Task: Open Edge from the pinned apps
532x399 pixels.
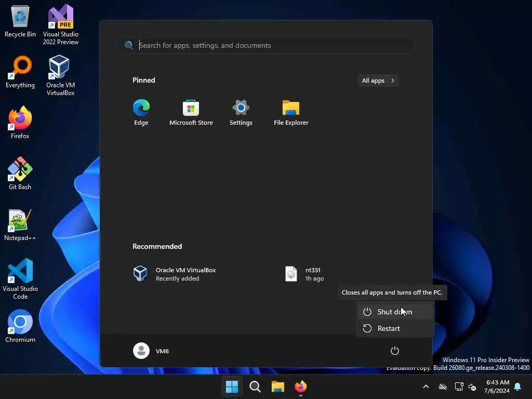Action: click(x=141, y=113)
